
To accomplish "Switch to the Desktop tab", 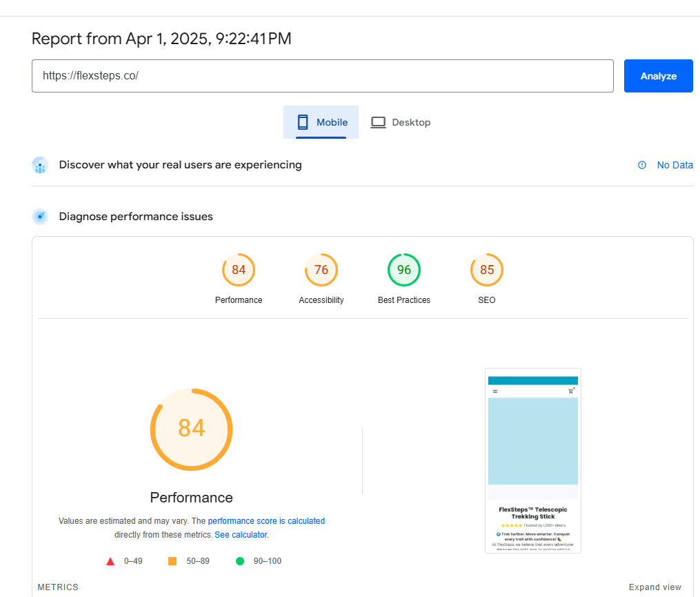I will click(401, 122).
